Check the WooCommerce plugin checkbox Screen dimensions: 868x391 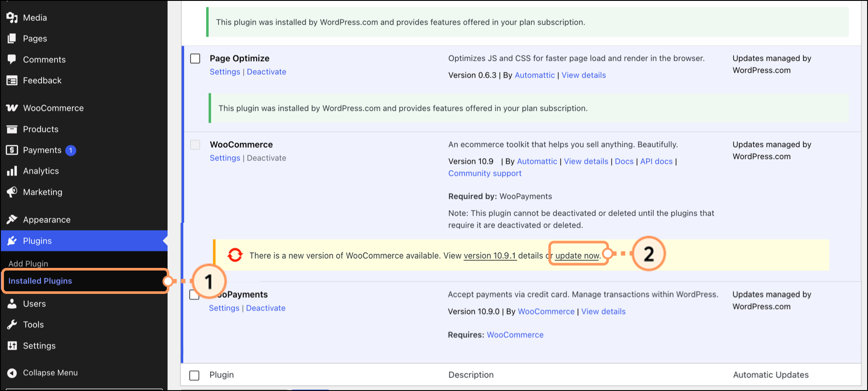click(195, 145)
